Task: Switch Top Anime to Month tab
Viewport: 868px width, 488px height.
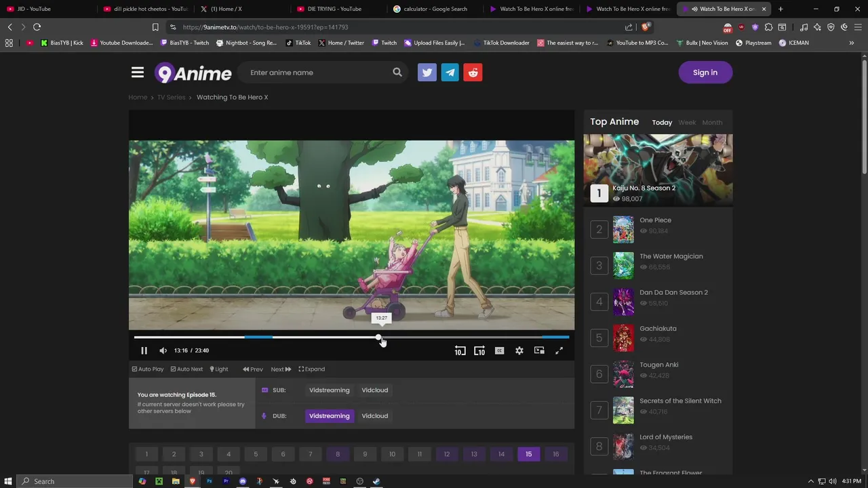Action: (712, 123)
